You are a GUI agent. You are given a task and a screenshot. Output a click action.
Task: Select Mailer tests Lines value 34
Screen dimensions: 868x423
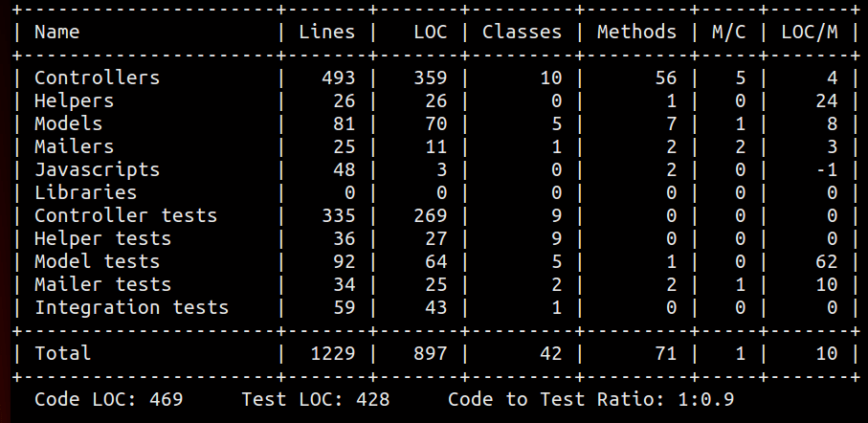point(344,284)
